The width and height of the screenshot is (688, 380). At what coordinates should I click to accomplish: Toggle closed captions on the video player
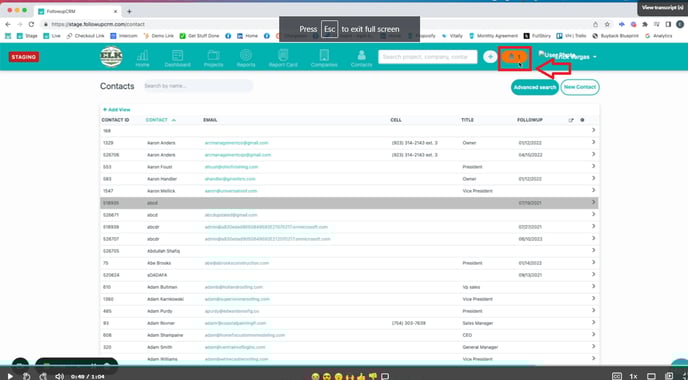pos(617,376)
